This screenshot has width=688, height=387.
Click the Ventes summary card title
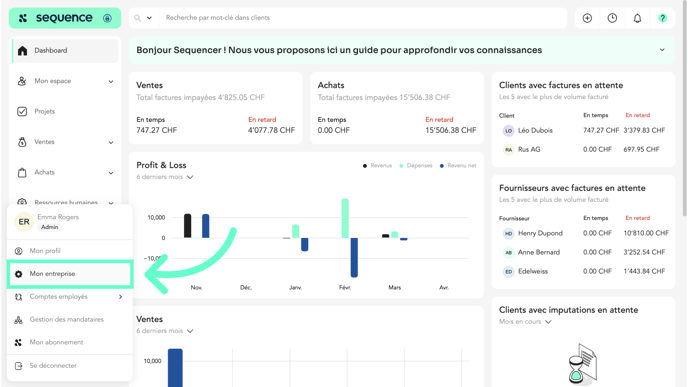point(150,86)
